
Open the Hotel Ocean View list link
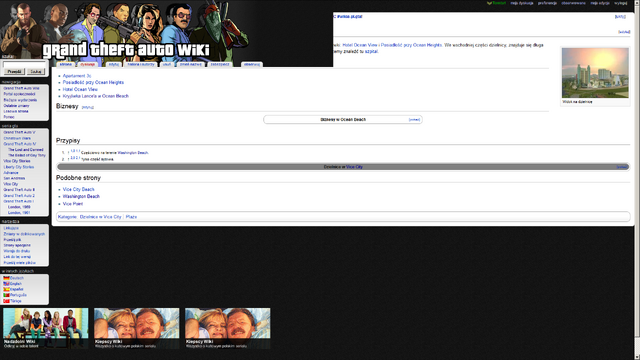pyautogui.click(x=80, y=89)
